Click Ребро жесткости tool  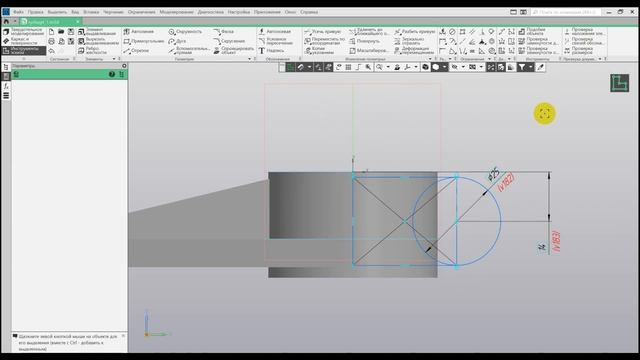point(92,51)
